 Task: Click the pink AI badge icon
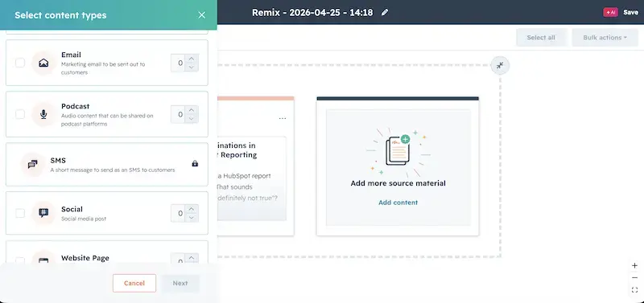tap(610, 13)
